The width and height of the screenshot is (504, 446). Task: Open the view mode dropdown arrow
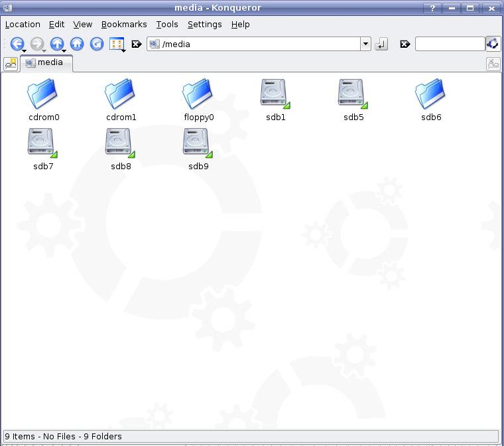pyautogui.click(x=123, y=51)
